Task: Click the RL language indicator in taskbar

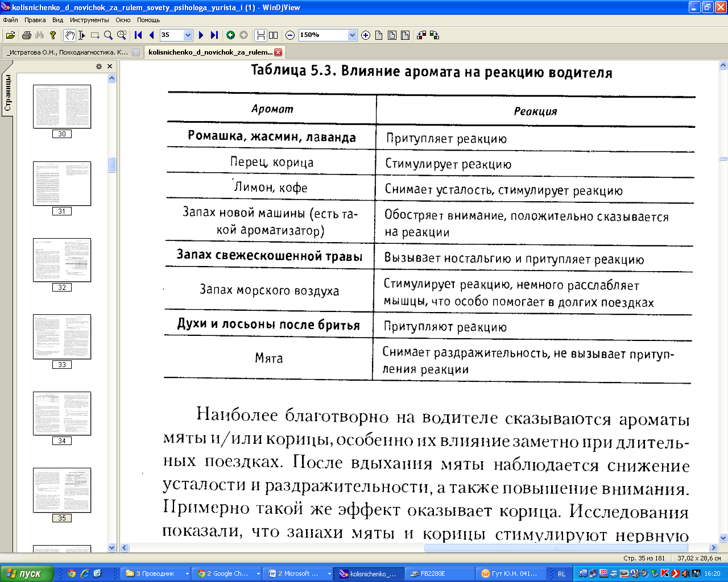Action: 562,574
